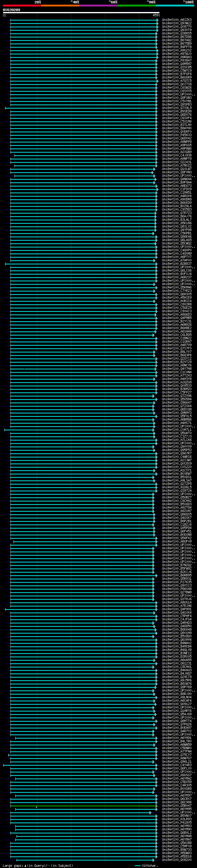Select hit UniRef100_A5DW83
The height and width of the screenshot is (868, 197).
point(177,853)
